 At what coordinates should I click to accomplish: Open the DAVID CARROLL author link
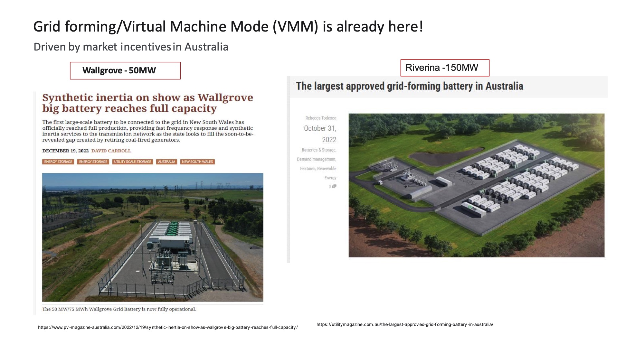[111, 151]
